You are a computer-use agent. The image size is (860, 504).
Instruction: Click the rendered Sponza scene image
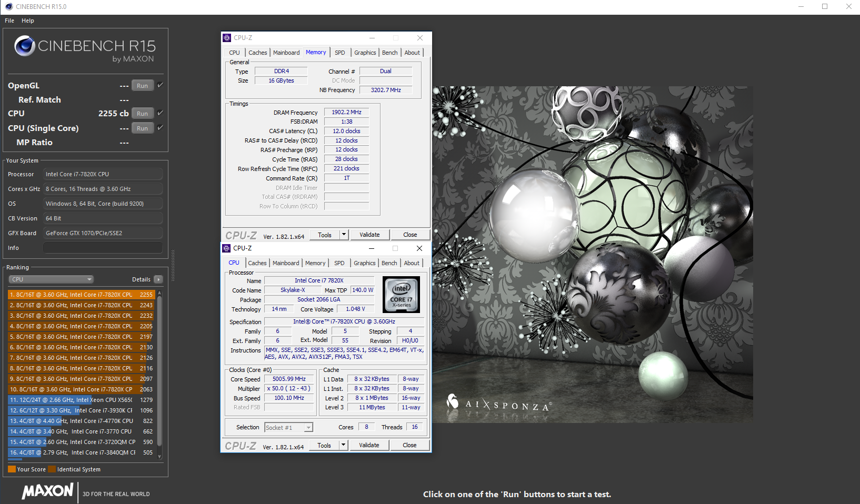(593, 255)
